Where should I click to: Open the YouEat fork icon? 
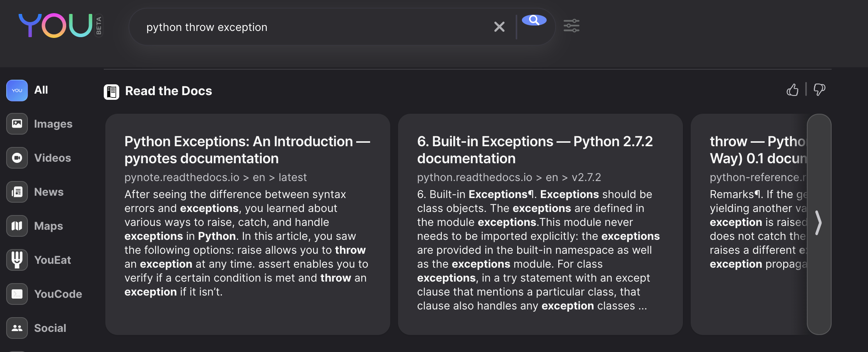coord(17,260)
